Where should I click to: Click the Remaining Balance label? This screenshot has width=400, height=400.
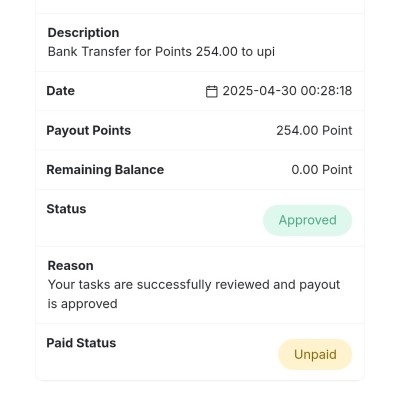click(x=105, y=170)
